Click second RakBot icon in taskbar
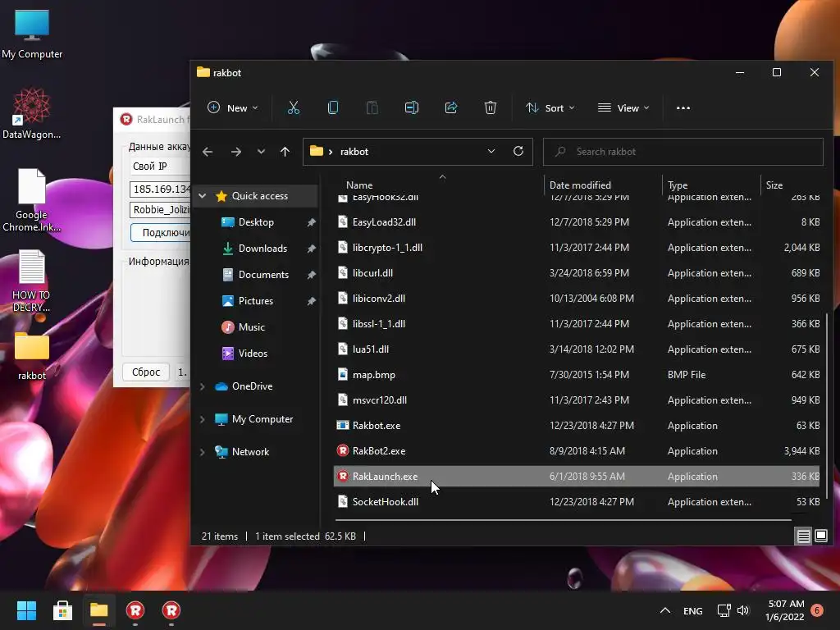 (x=171, y=610)
